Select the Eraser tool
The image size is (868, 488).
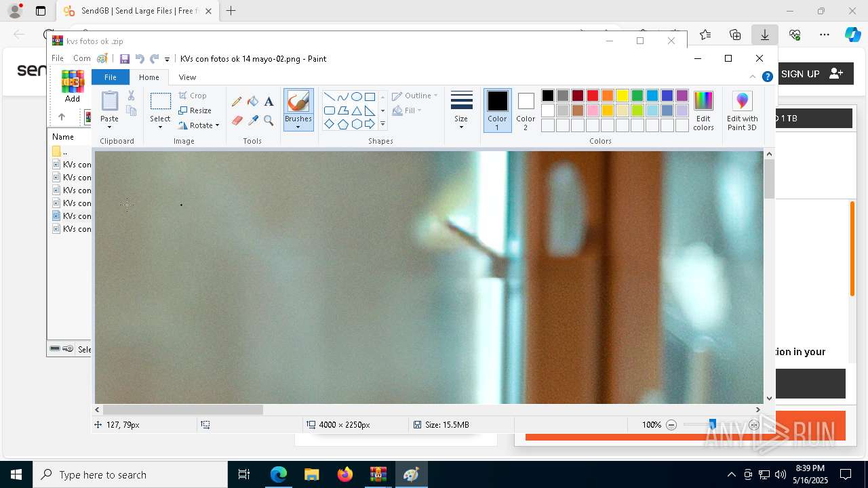coord(237,121)
